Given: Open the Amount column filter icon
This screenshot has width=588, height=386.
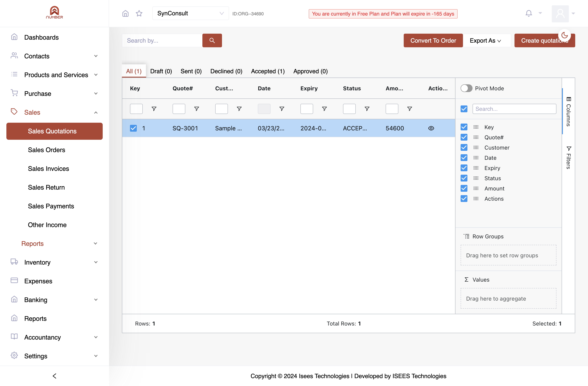Looking at the screenshot, I should click(409, 109).
